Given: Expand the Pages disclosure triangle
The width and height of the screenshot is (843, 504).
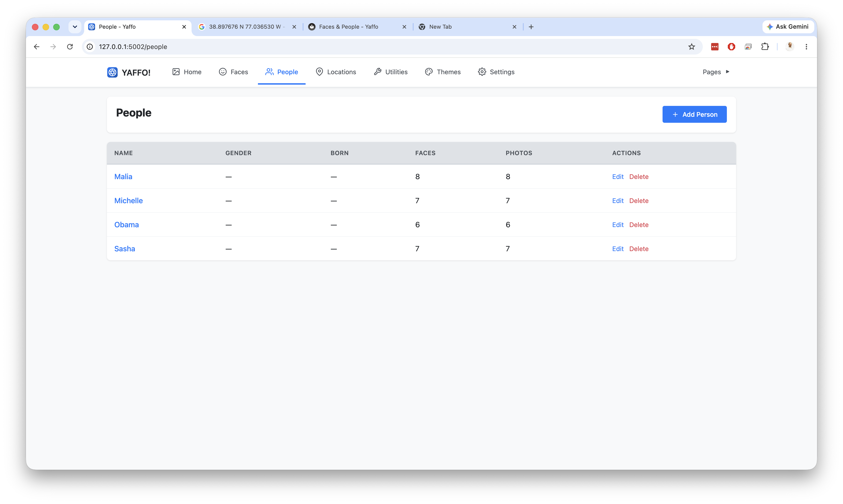Looking at the screenshot, I should [x=728, y=72].
